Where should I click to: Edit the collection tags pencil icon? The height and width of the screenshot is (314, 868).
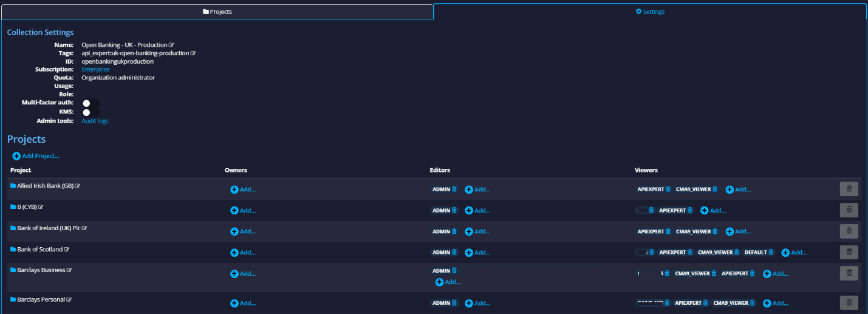(x=193, y=53)
